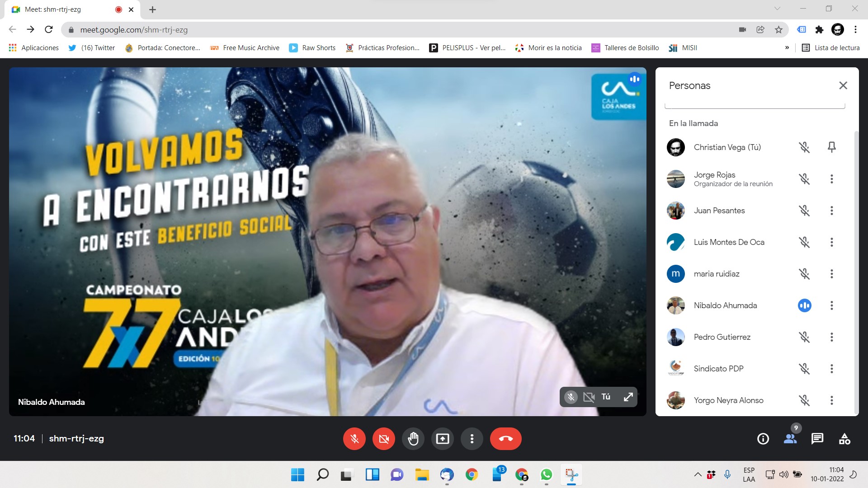Open the Activities shapes icon
868x488 pixels.
(844, 439)
